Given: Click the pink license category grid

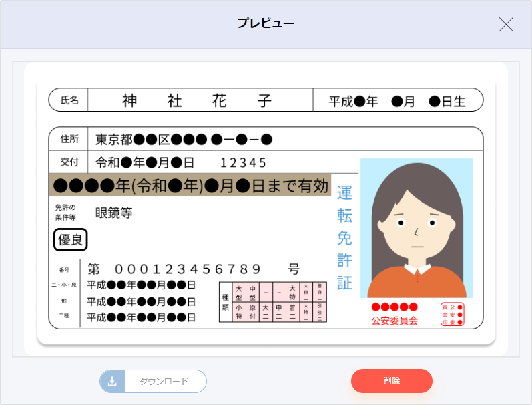Looking at the screenshot, I should (x=273, y=302).
